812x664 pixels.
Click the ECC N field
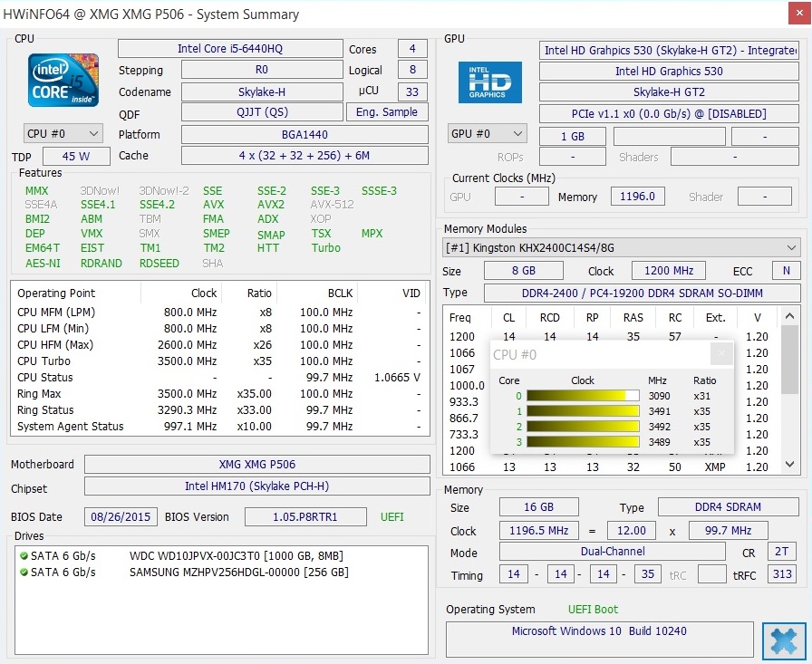(786, 270)
